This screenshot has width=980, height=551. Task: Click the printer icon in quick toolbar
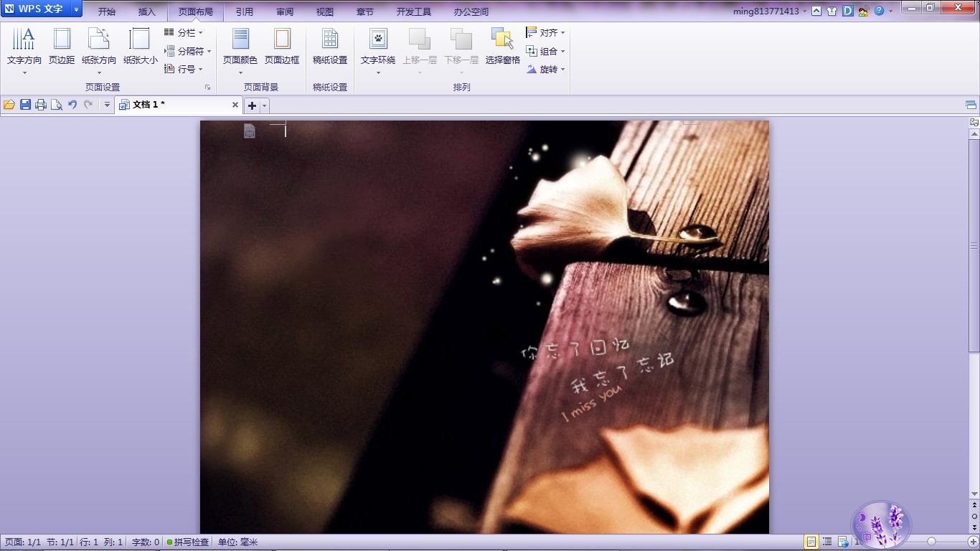pyautogui.click(x=41, y=105)
